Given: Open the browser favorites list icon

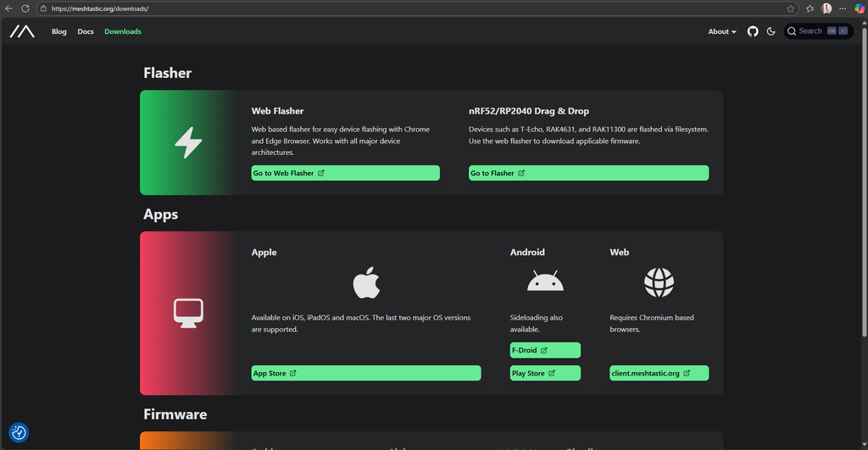Looking at the screenshot, I should point(810,8).
